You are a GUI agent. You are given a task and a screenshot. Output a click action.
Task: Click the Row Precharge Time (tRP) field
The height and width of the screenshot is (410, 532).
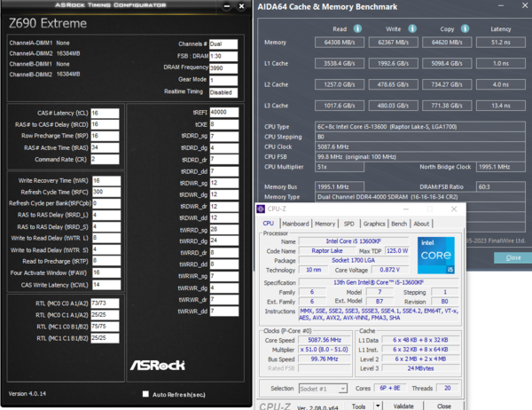[105, 136]
